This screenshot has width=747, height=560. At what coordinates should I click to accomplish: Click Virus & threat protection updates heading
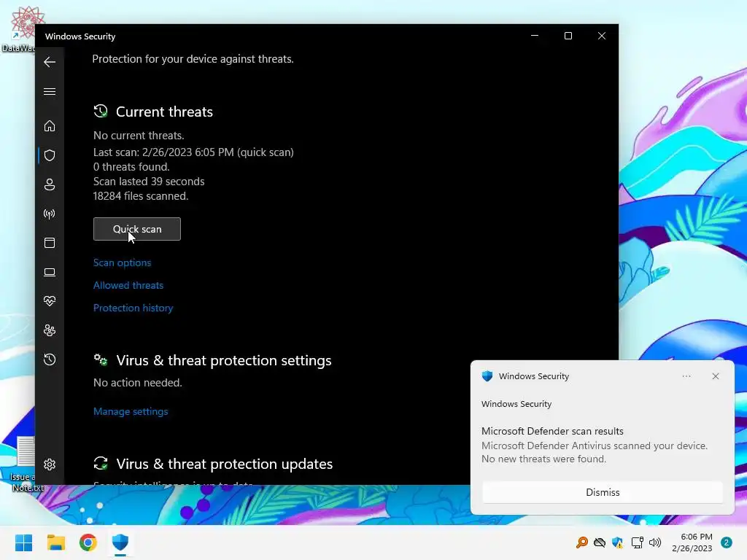[225, 464]
